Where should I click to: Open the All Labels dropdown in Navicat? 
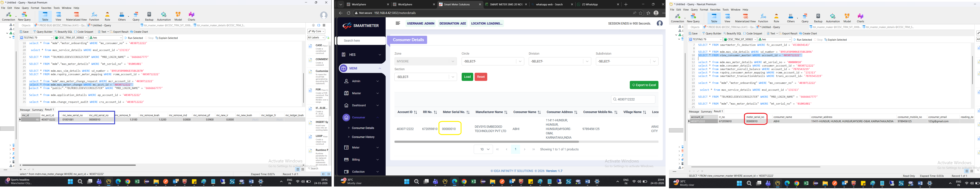(x=316, y=38)
